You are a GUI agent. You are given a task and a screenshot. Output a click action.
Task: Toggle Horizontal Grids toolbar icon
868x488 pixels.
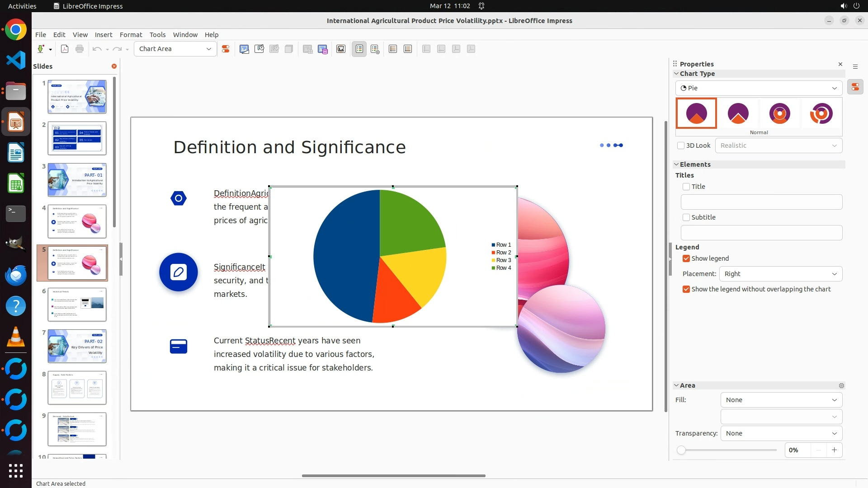pos(393,49)
